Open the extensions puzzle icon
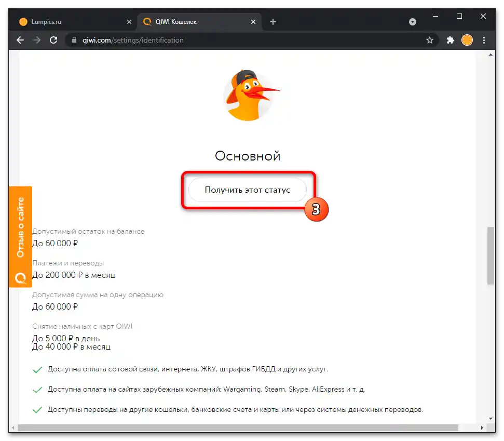Screen dimensions: 504x441 point(451,40)
